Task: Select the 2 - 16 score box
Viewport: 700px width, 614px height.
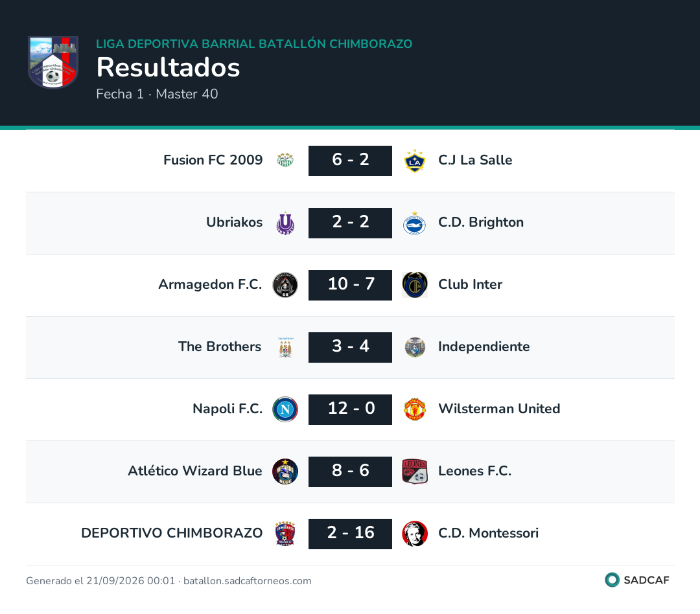Action: 351,534
